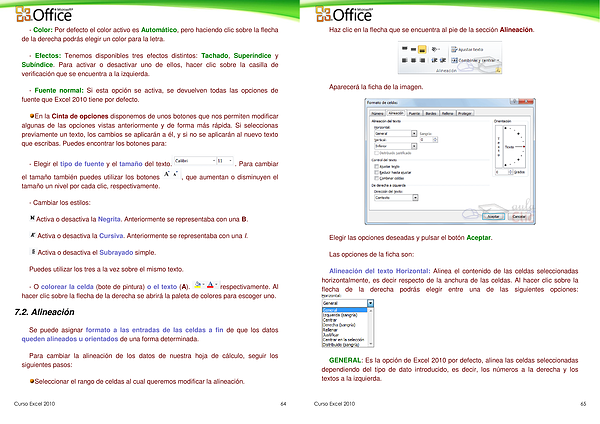This screenshot has width=600, height=424.
Task: Click the paint bucket fill color icon
Action: (x=197, y=285)
